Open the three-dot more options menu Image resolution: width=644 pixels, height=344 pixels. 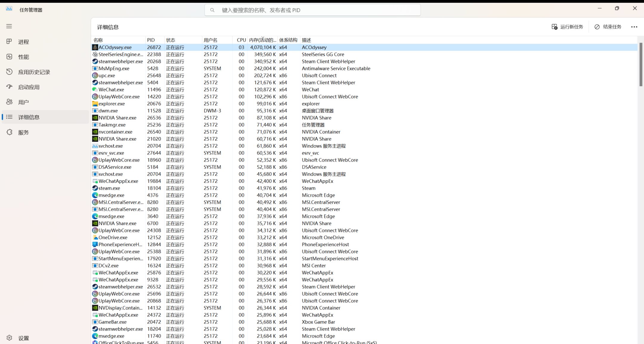click(x=634, y=27)
